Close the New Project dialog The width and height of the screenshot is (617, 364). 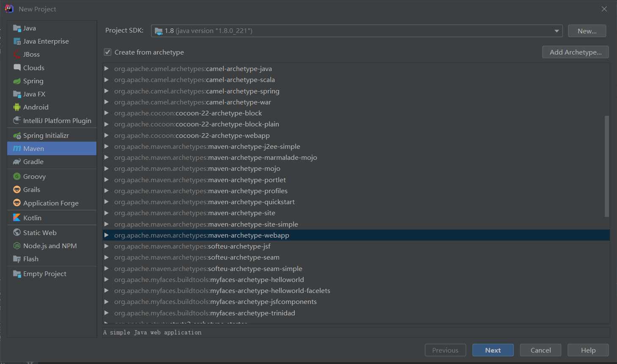(x=604, y=9)
